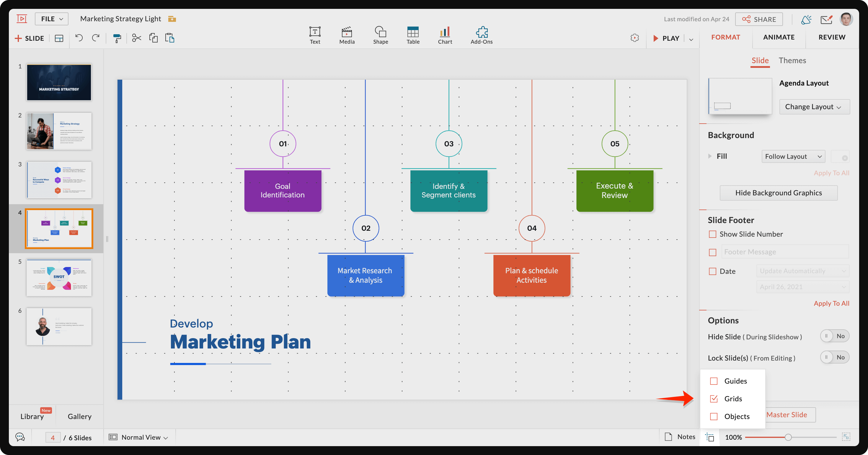Click the undo arrow icon
The image size is (868, 455).
[x=79, y=38]
